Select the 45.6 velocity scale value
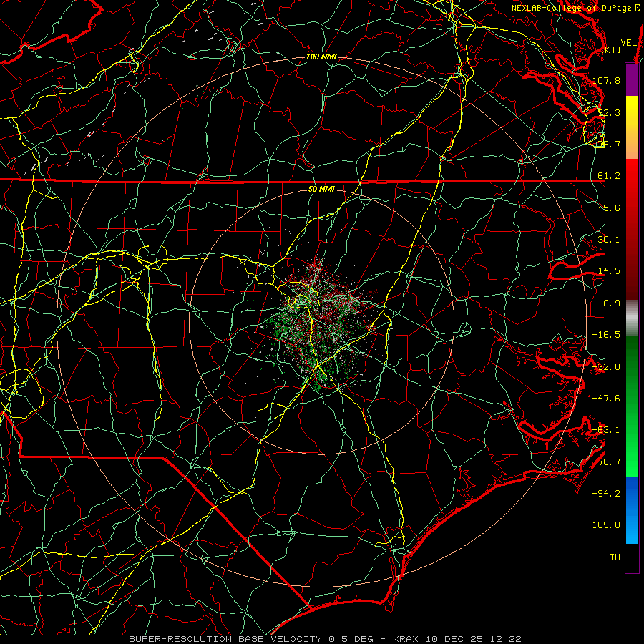Image resolution: width=644 pixels, height=644 pixels. point(609,208)
